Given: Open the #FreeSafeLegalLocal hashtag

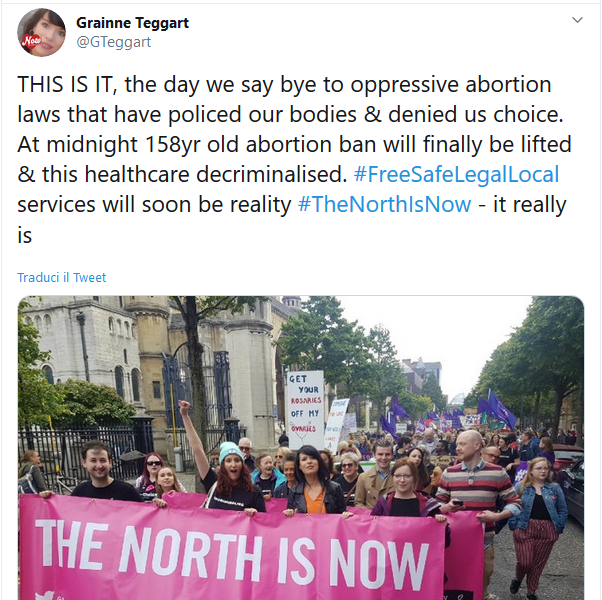Looking at the screenshot, I should pos(456,174).
